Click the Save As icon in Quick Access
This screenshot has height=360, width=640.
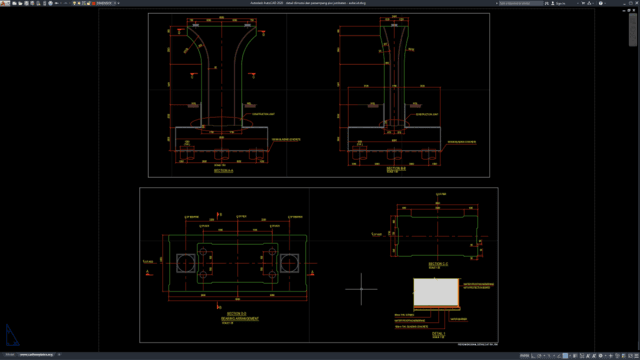32,3
